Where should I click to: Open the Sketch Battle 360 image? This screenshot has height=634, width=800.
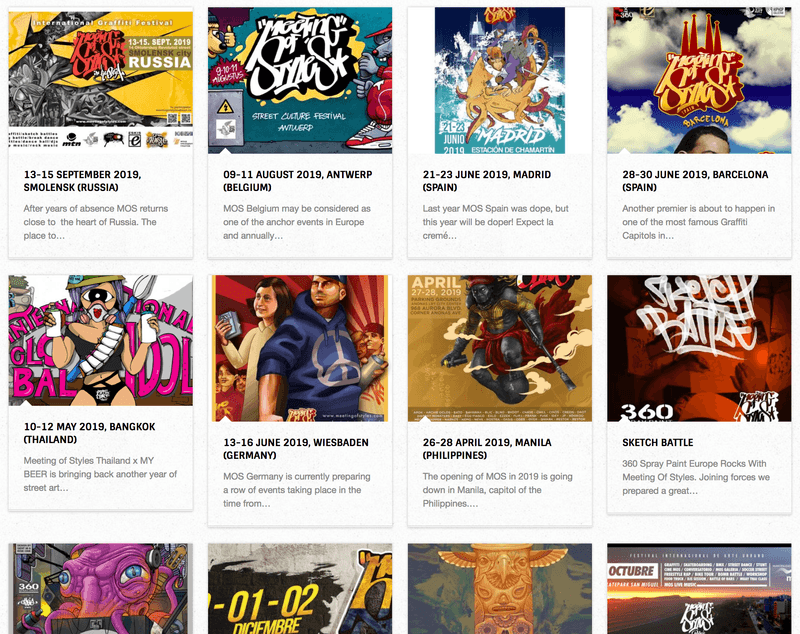click(699, 348)
